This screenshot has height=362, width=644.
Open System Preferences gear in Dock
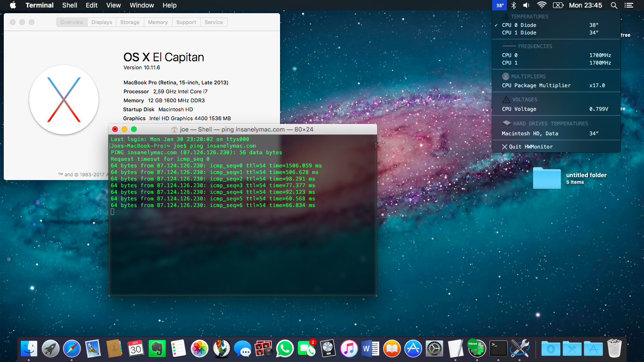434,349
